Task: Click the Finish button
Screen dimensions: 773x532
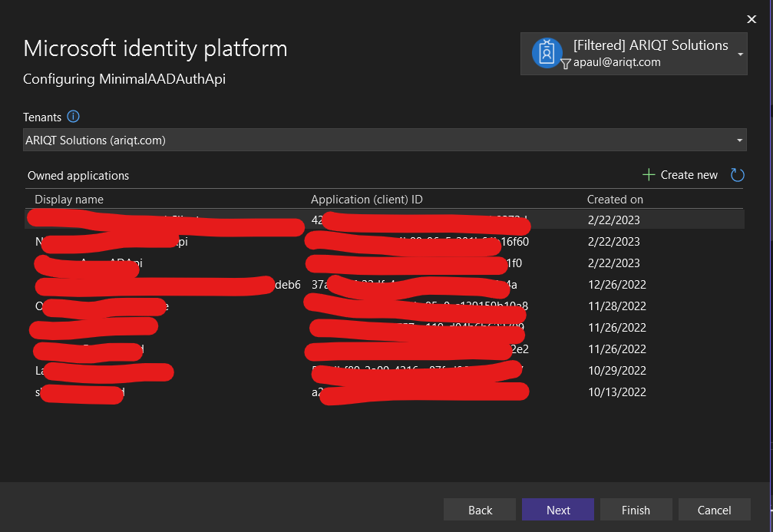Action: [x=636, y=510]
